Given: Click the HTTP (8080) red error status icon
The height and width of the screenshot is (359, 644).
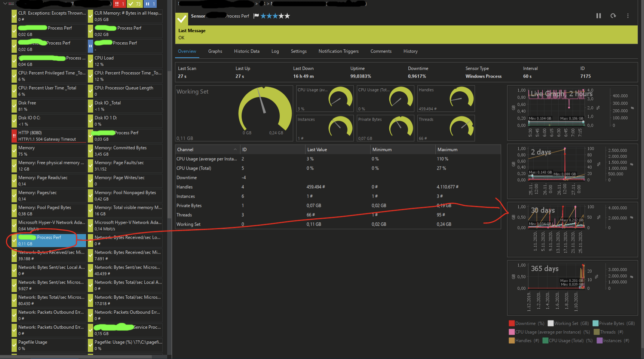Looking at the screenshot, I should 14,136.
